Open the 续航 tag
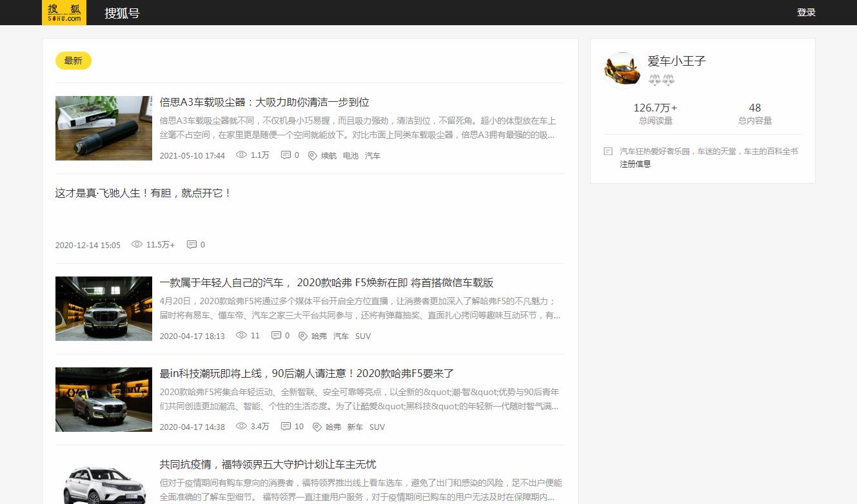This screenshot has width=857, height=504. (x=329, y=155)
